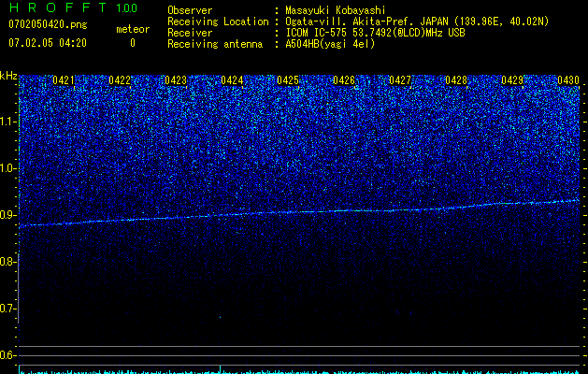Click the 0.9 kHz axis label
588x374 pixels.
coord(8,215)
